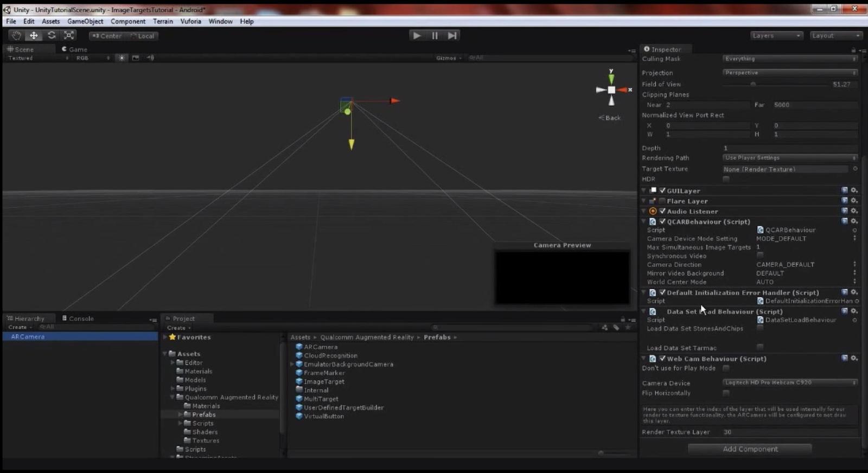868x473 pixels.
Task: Open gear settings for Audio Listener component
Action: (854, 211)
